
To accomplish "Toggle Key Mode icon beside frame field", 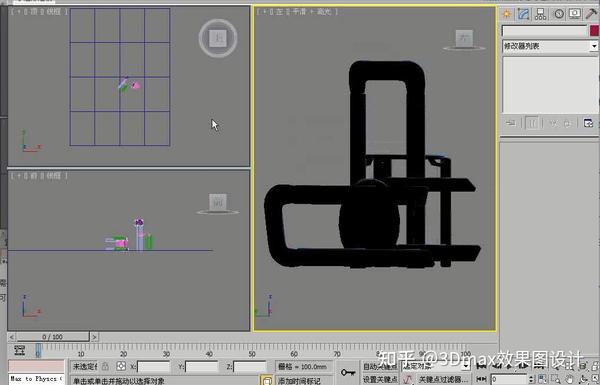I will pyautogui.click(x=481, y=380).
